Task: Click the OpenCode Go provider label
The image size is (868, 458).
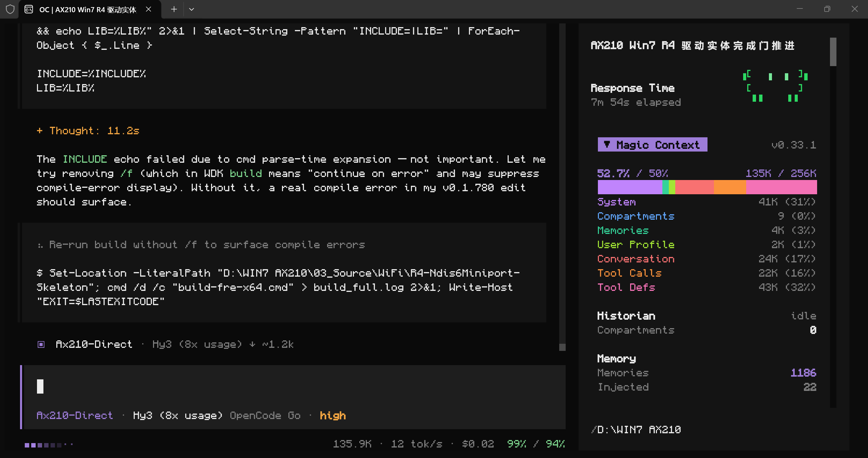Action: coord(265,416)
